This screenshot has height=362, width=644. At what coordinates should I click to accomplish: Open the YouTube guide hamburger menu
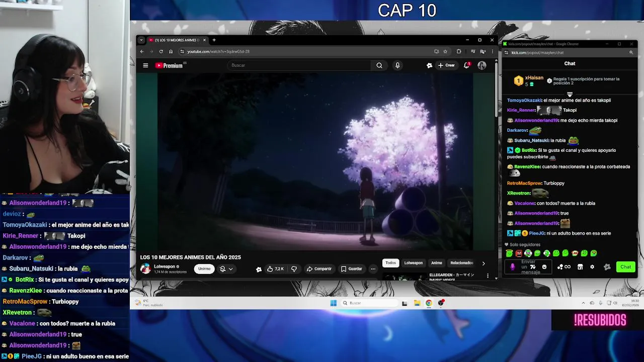[145, 65]
